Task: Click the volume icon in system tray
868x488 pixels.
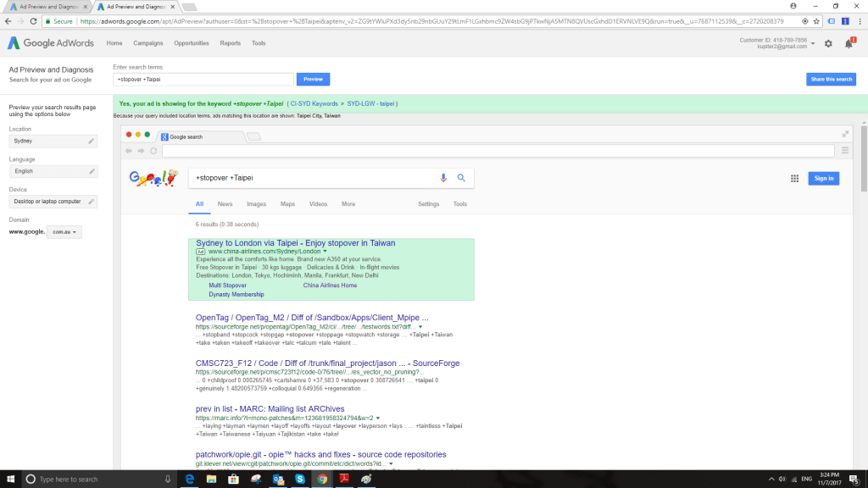Action: click(782, 480)
